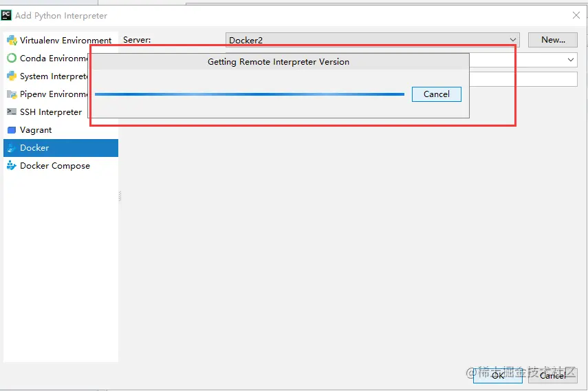Choose SSH Interpreter option
This screenshot has width=588, height=391.
47,112
